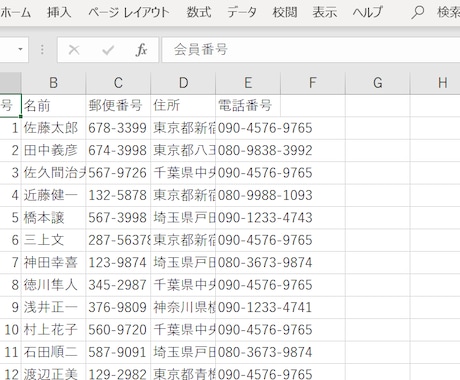Image resolution: width=460 pixels, height=380 pixels.
Task: Select the cell 徳川隼人
Action: tap(53, 285)
